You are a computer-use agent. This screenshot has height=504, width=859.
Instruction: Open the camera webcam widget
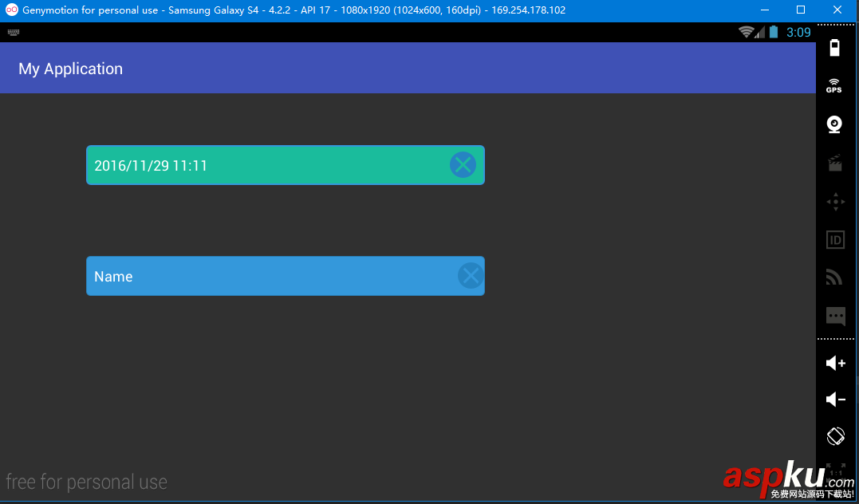click(834, 124)
